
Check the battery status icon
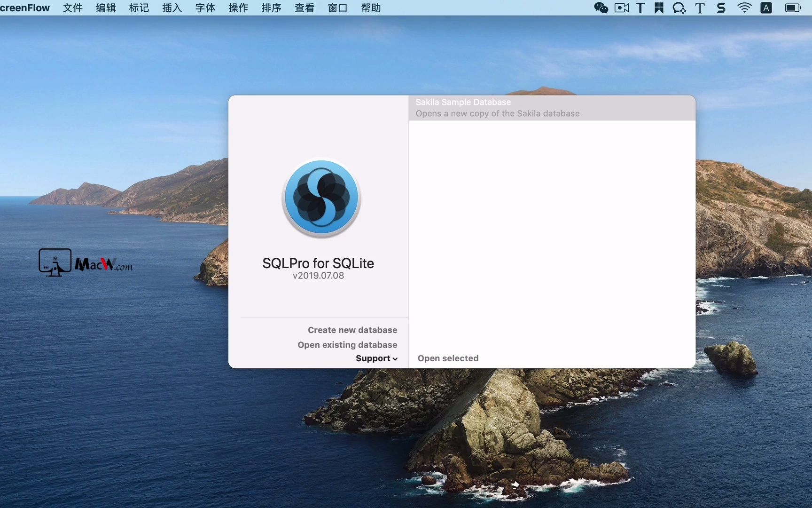tap(793, 8)
